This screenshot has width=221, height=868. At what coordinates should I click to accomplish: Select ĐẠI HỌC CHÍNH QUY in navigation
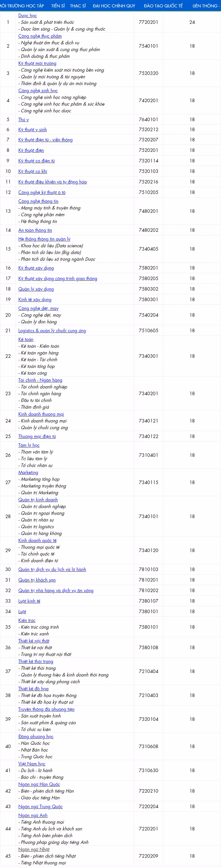[114, 6]
